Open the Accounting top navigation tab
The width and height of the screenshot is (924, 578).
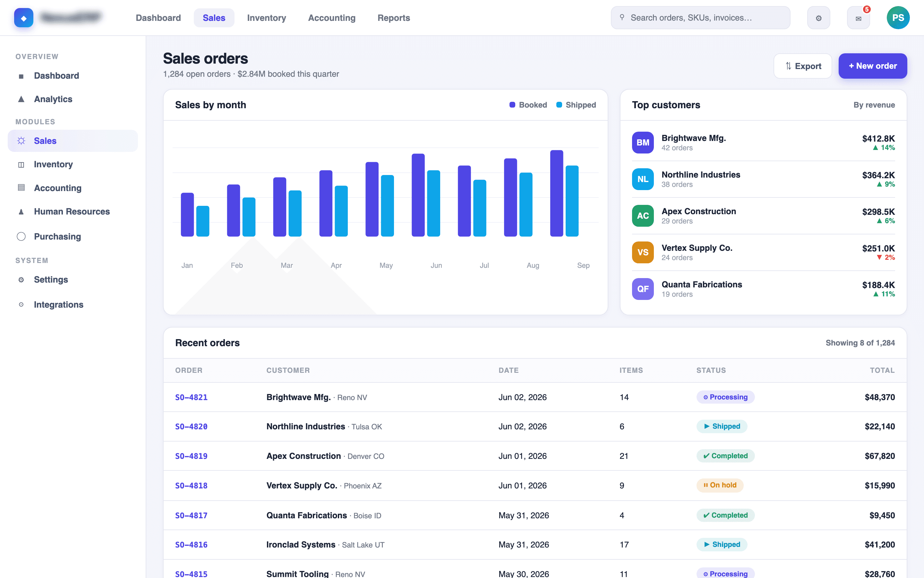coord(332,18)
